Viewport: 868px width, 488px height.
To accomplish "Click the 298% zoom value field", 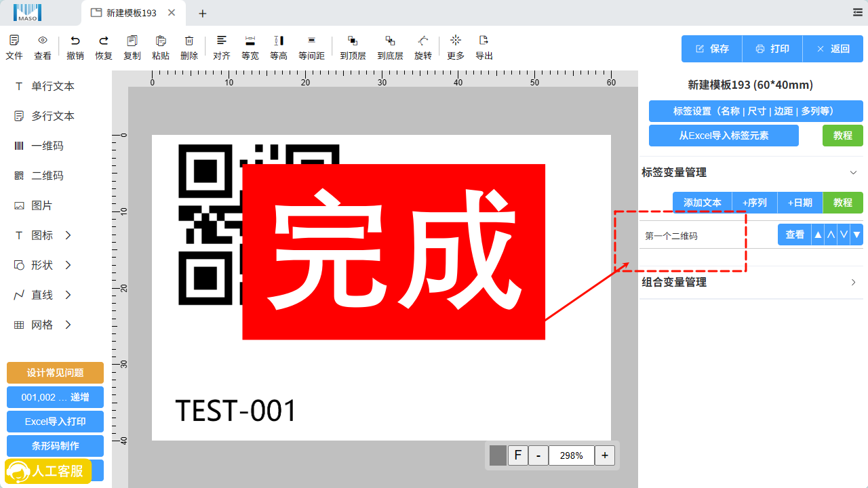I will coord(572,455).
